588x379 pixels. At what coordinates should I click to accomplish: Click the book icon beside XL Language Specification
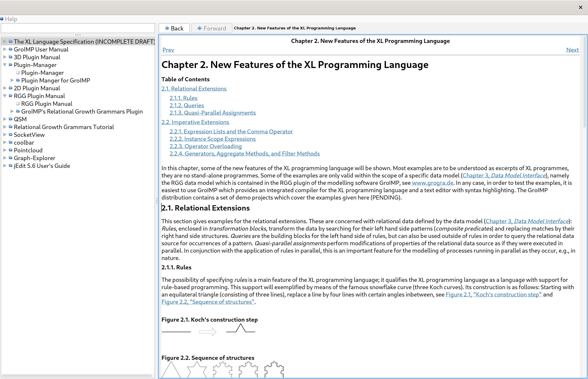click(10, 41)
